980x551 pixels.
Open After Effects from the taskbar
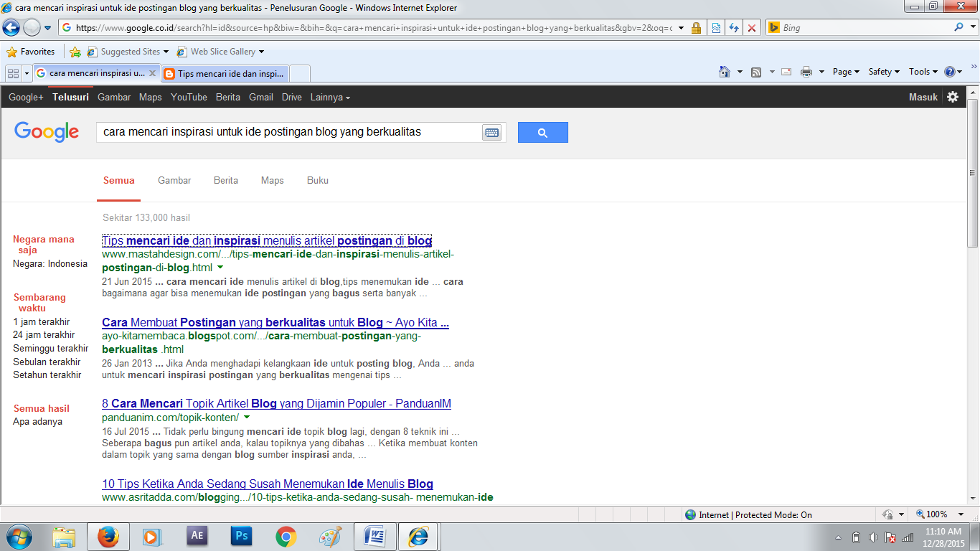197,537
